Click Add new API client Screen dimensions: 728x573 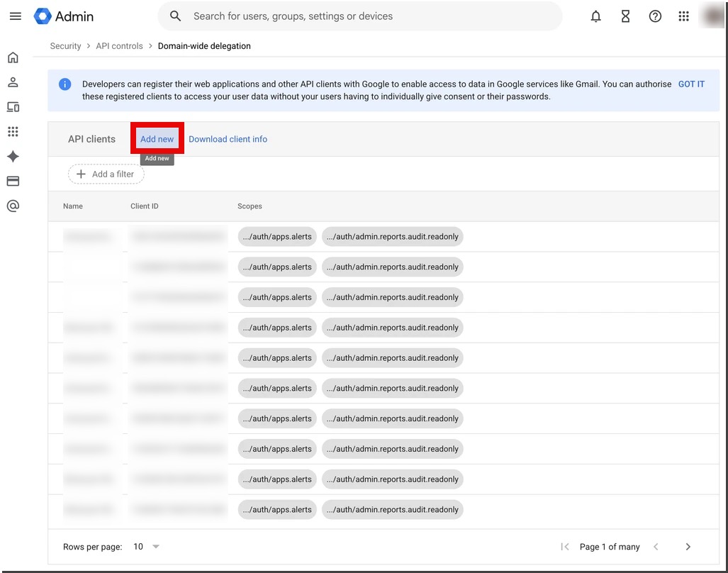click(157, 139)
